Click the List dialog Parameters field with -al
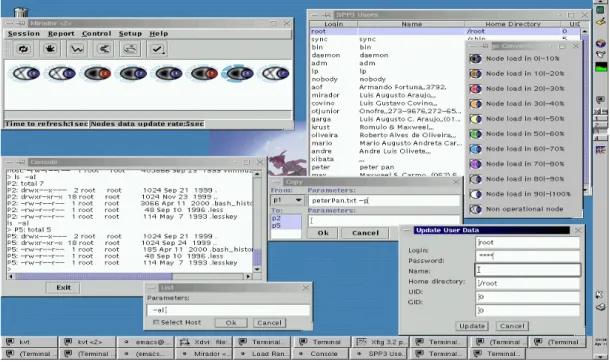This screenshot has width=610, height=362. (x=228, y=310)
